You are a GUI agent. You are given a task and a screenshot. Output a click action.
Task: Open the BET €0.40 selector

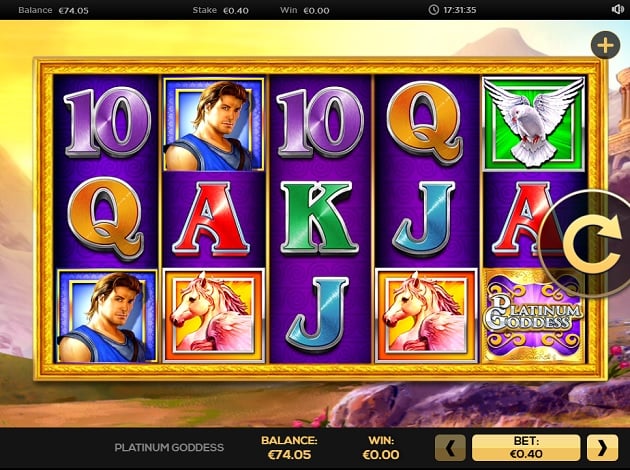point(526,448)
